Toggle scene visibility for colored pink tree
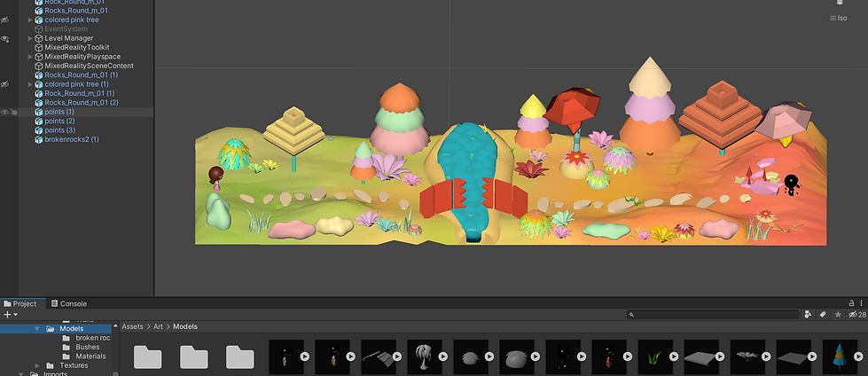The height and width of the screenshot is (376, 868). [x=5, y=20]
